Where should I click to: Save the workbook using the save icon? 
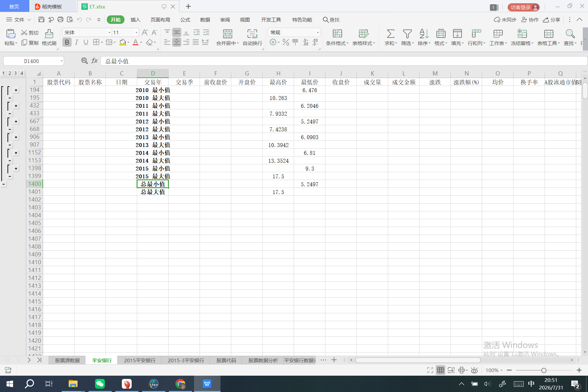[x=41, y=20]
